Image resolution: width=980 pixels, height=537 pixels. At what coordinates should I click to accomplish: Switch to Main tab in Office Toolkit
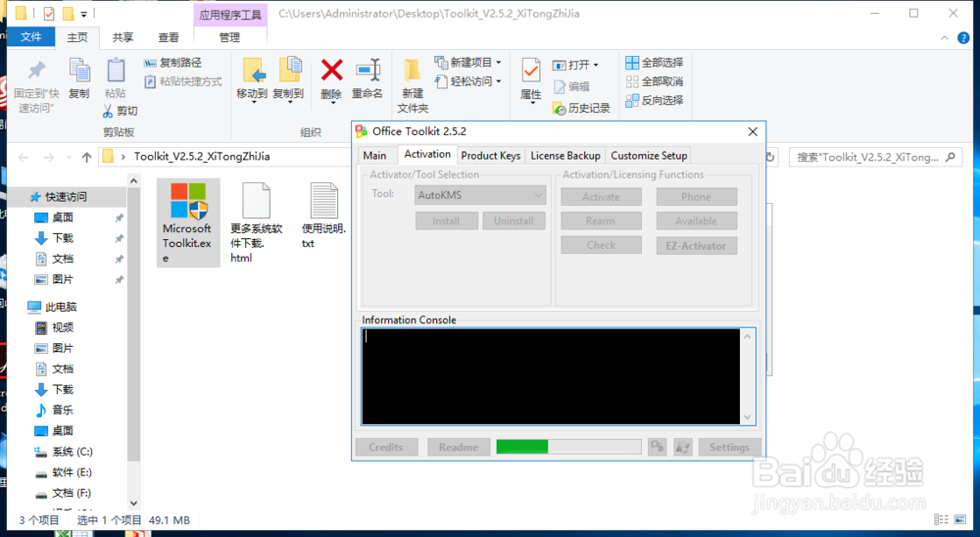coord(374,156)
